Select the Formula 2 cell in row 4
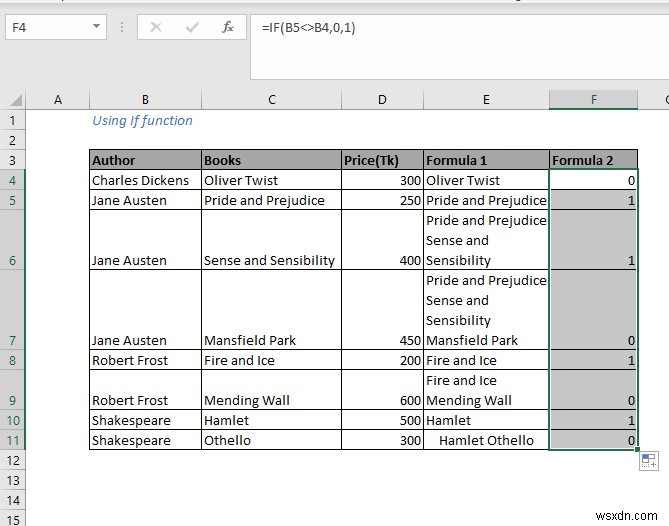Image resolution: width=669 pixels, height=526 pixels. pos(593,180)
